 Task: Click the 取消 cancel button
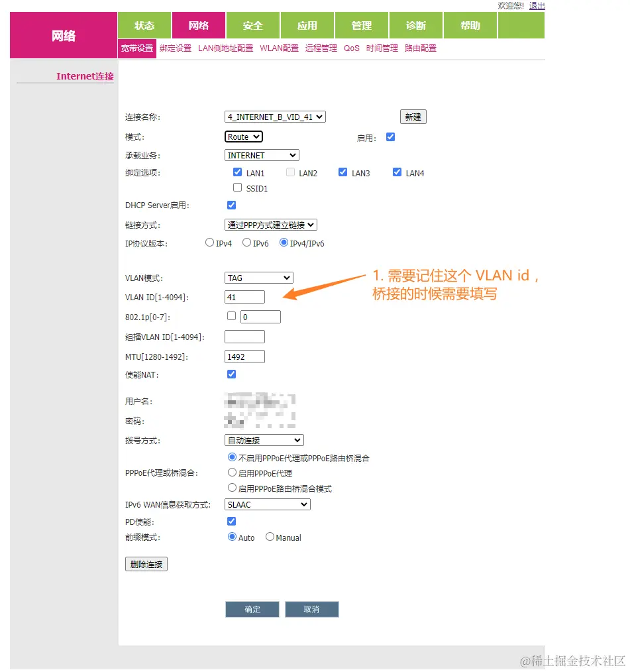point(312,610)
